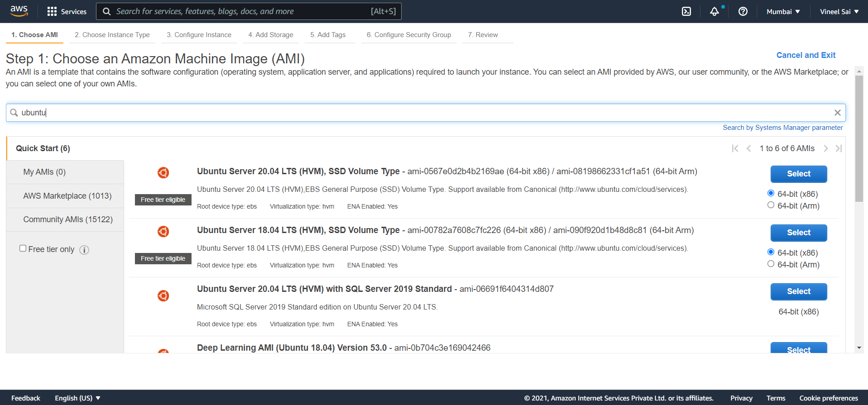Open the Services grid menu icon
Screen dimensions: 868x405
pos(52,11)
